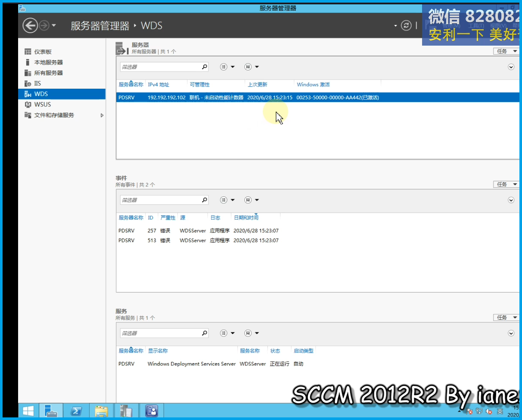
Task: Open Server Manager from the taskbar
Action: (x=51, y=411)
